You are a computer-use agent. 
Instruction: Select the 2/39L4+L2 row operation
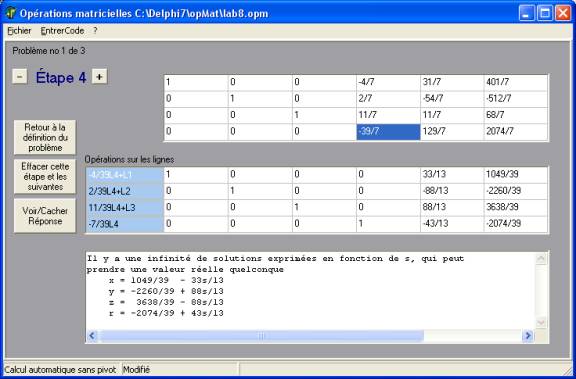point(125,191)
